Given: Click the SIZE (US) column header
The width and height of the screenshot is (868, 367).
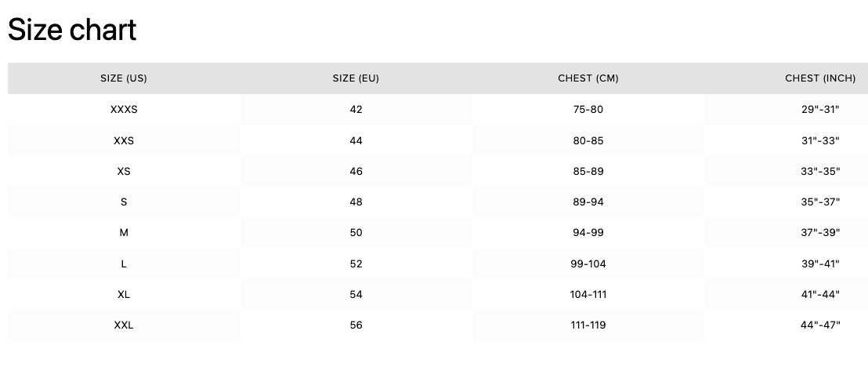Looking at the screenshot, I should 124,78.
